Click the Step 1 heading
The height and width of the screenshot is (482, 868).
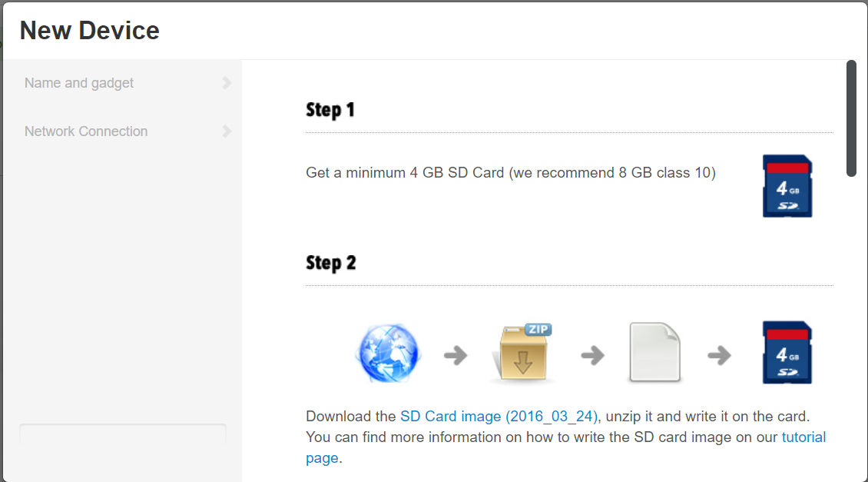point(330,110)
